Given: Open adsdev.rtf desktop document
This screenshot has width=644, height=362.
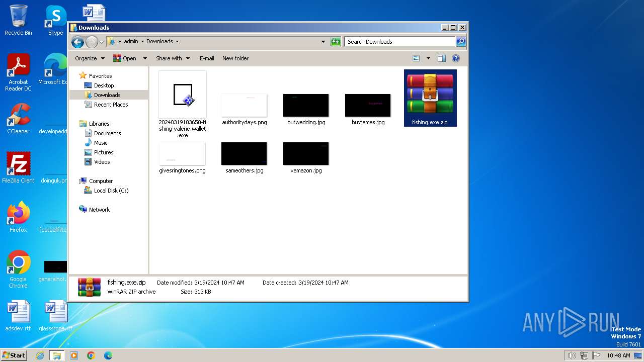Looking at the screenshot, I should pyautogui.click(x=18, y=316).
